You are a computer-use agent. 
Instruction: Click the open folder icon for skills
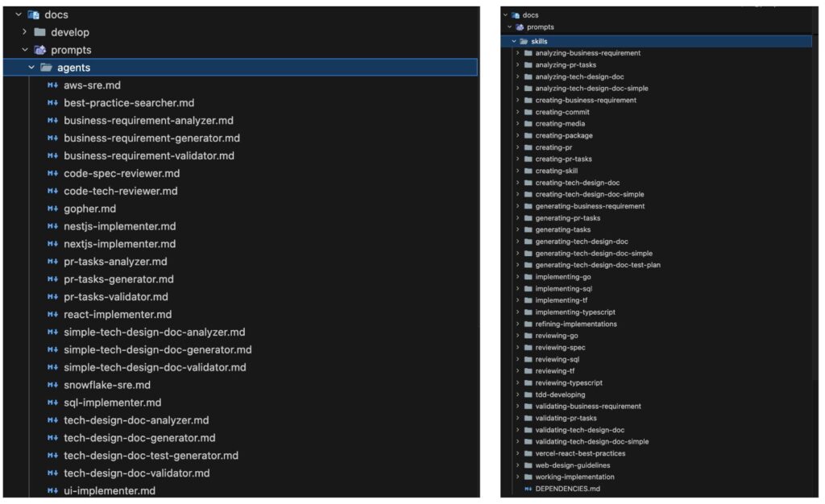[x=524, y=41]
